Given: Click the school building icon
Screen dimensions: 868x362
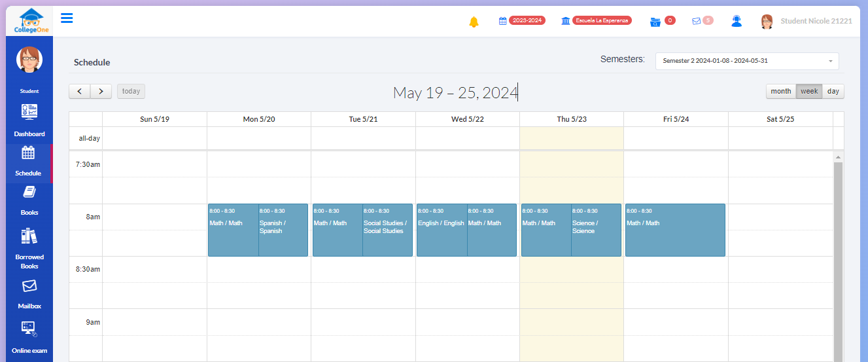Looking at the screenshot, I should [x=566, y=21].
